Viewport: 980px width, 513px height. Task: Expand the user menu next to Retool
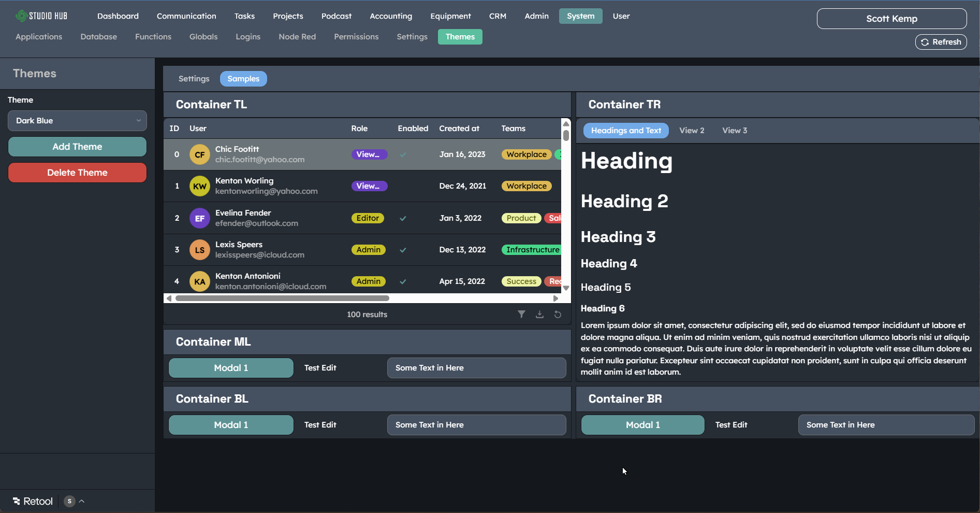tap(81, 501)
